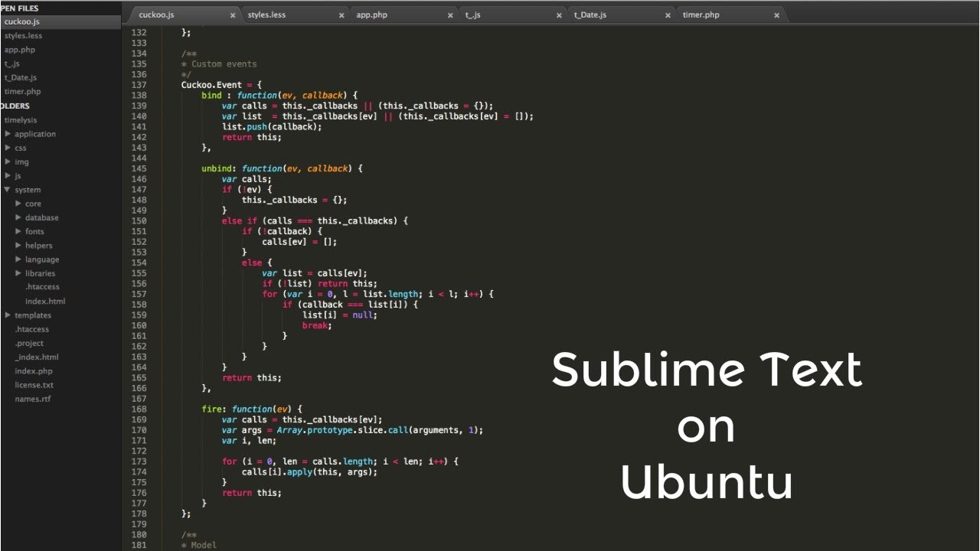Click line number 145 in the gutter
The image size is (980, 551).
coord(139,168)
